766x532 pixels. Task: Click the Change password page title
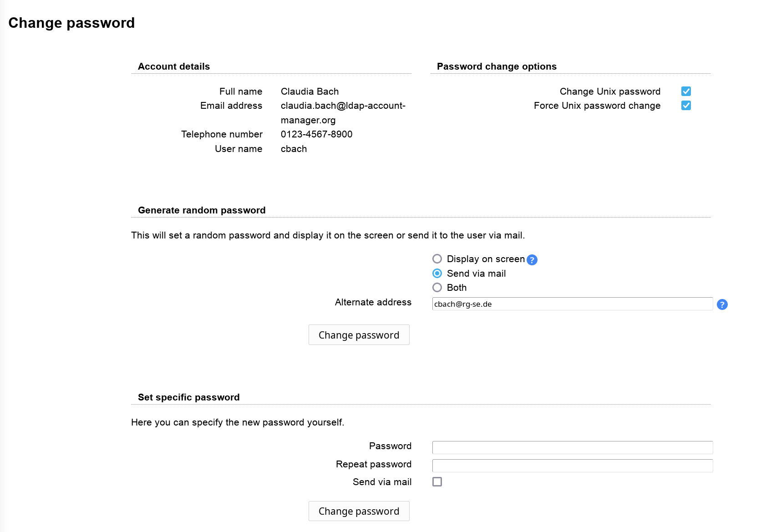(71, 23)
